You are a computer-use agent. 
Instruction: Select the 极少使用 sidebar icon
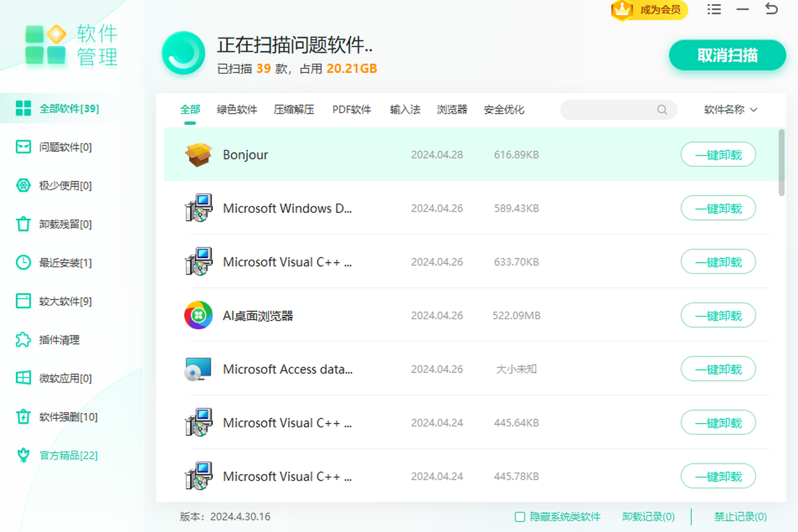coord(23,186)
